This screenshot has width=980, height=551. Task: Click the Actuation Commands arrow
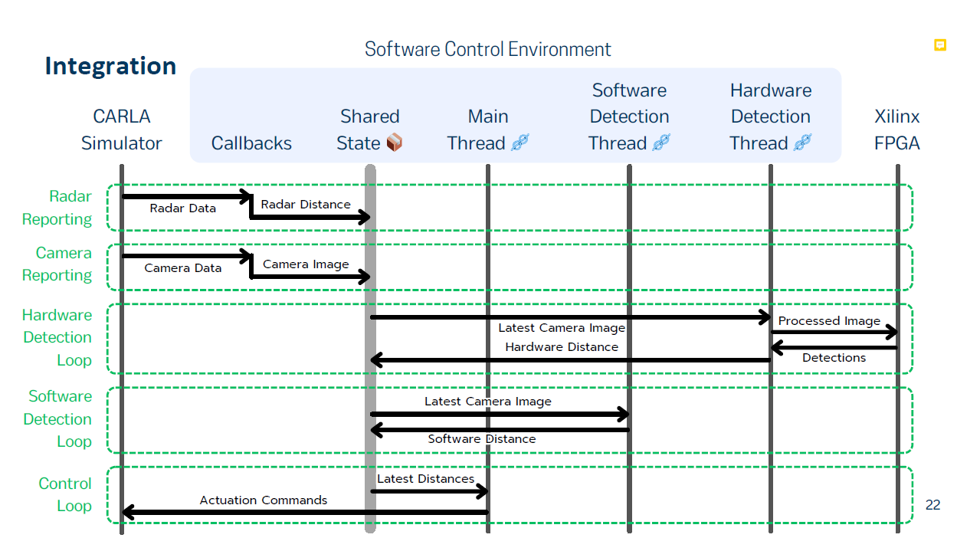[x=305, y=512]
